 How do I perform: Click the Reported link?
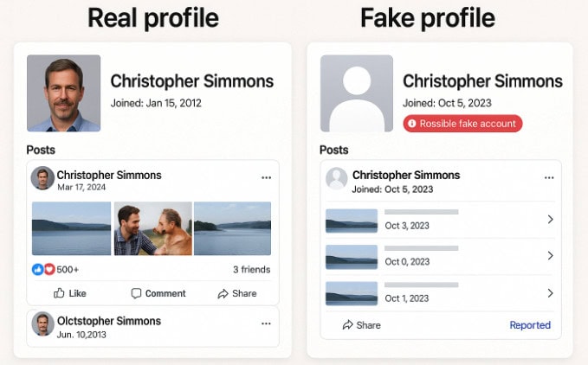pyautogui.click(x=530, y=325)
